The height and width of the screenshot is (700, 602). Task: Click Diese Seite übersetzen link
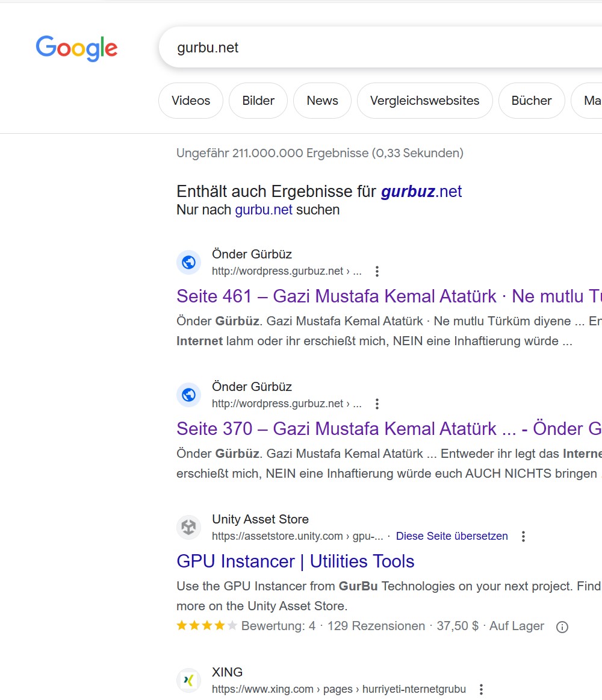pos(451,536)
